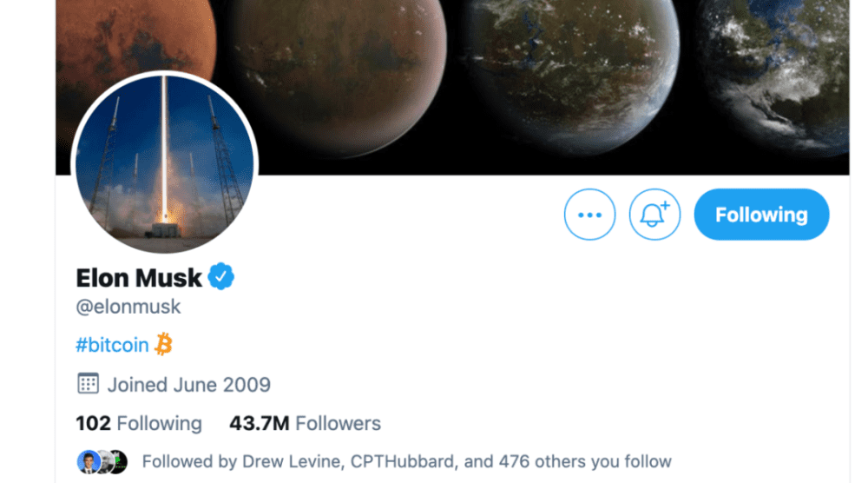Viewport: 868px width, 483px height.
Task: Click the orange Bitcoin symbol icon
Action: point(163,345)
